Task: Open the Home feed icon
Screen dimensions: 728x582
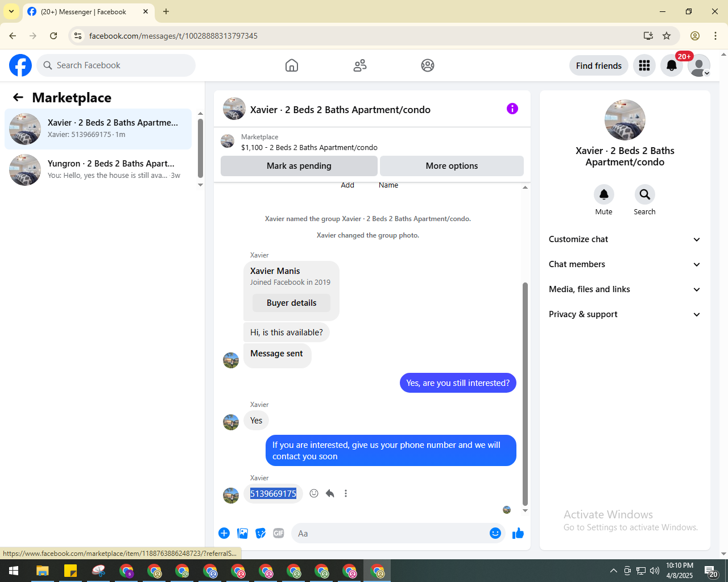Action: click(292, 65)
